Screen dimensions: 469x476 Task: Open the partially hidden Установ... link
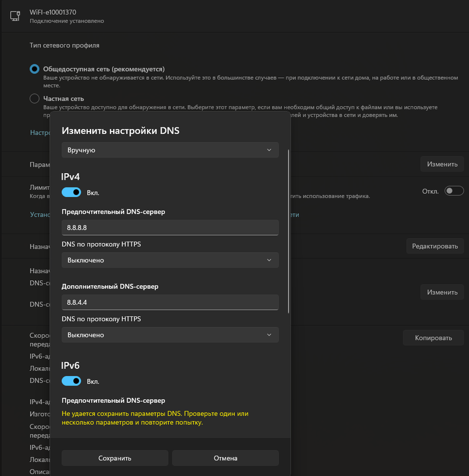[x=39, y=215]
